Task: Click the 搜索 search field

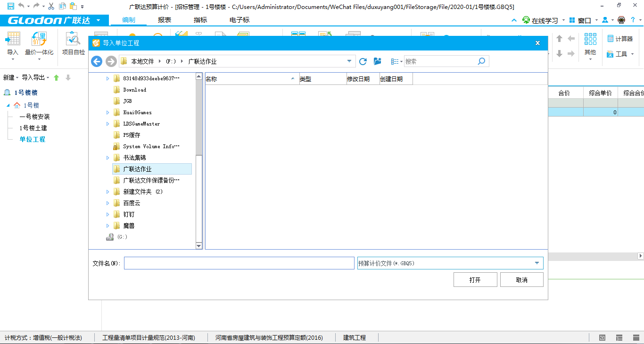Action: (x=441, y=61)
